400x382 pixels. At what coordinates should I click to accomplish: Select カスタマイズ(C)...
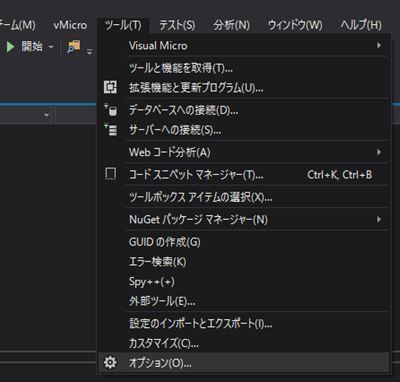[x=244, y=343]
